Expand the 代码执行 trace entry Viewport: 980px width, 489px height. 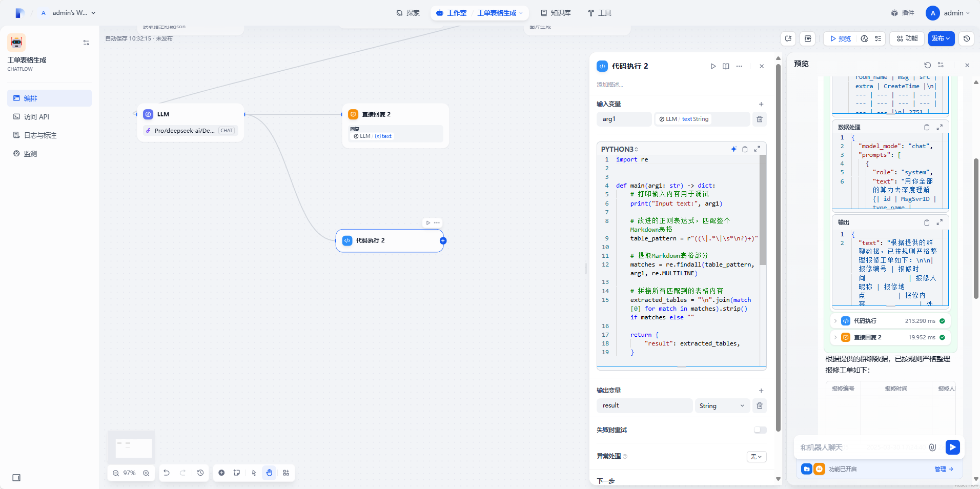[835, 321]
